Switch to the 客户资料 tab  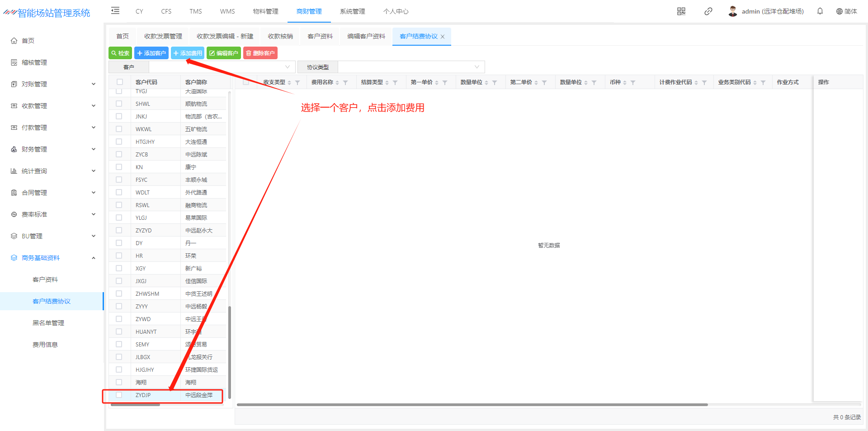(x=320, y=36)
